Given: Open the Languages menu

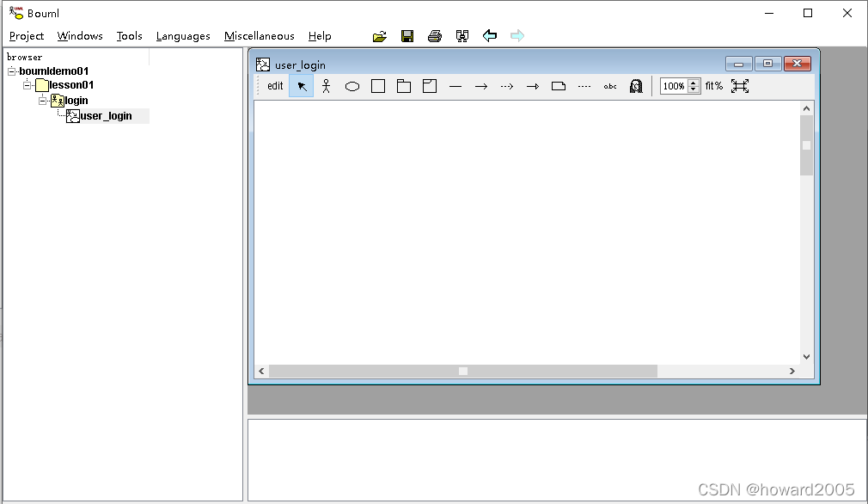Looking at the screenshot, I should pyautogui.click(x=183, y=36).
